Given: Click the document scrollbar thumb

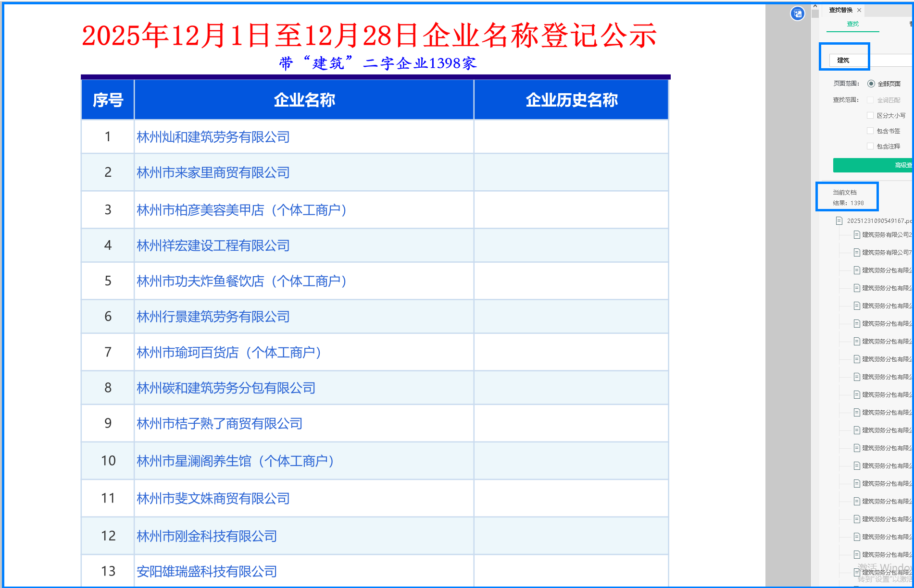Looking at the screenshot, I should point(815,14).
